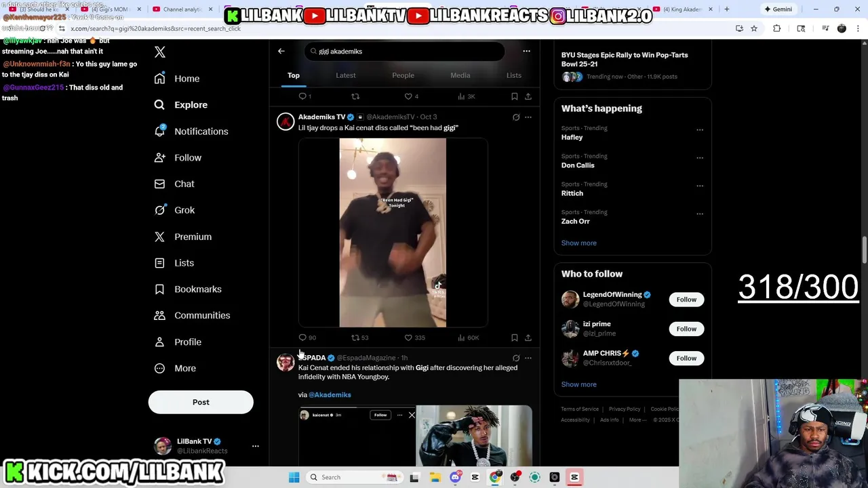Image resolution: width=868 pixels, height=488 pixels.
Task: Open a new browser tab
Action: 727,9
